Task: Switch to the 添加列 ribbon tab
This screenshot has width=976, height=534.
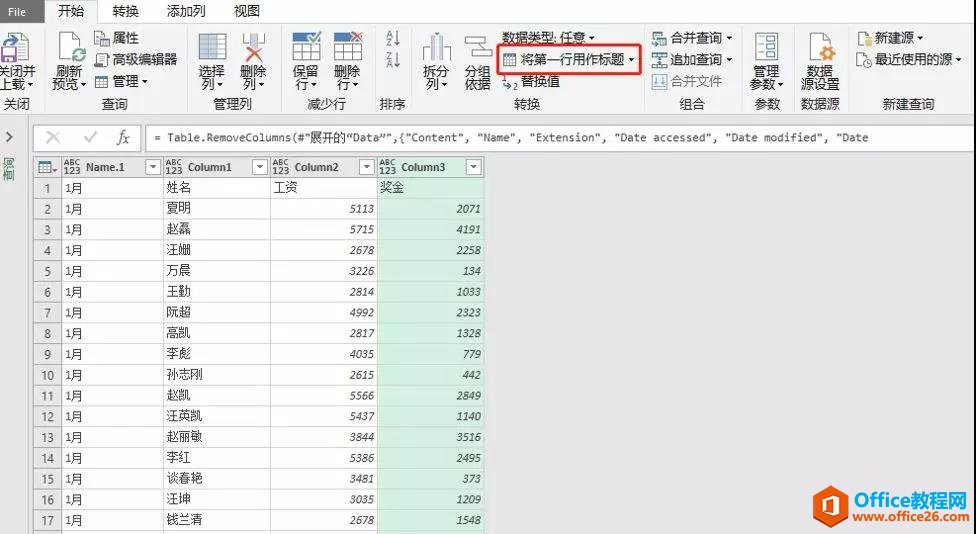Action: tap(185, 11)
